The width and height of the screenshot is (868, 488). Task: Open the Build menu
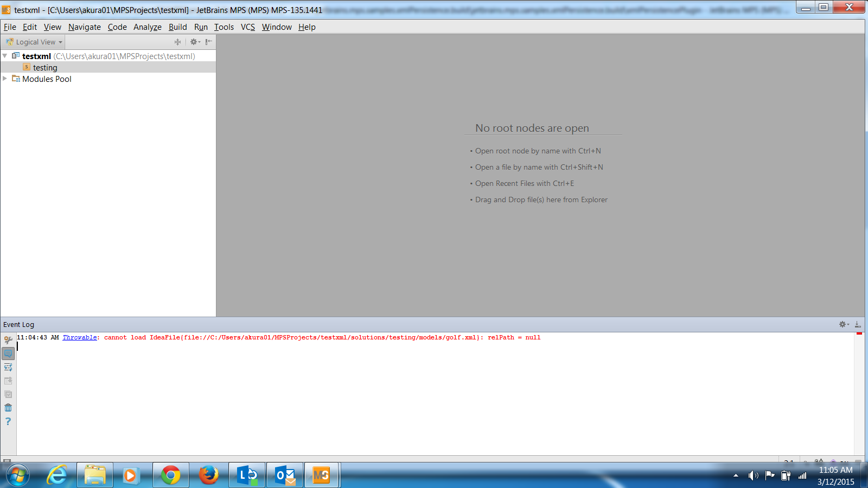177,27
